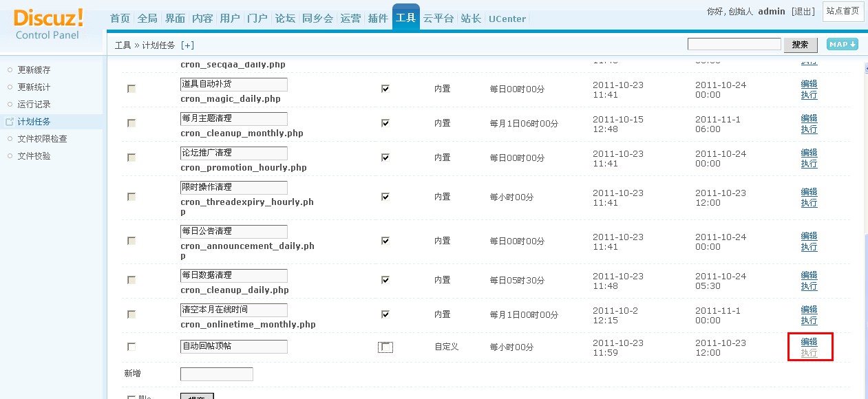Open 文件权限检查 in the sidebar
Viewport: 868px width, 399px height.
tap(42, 139)
